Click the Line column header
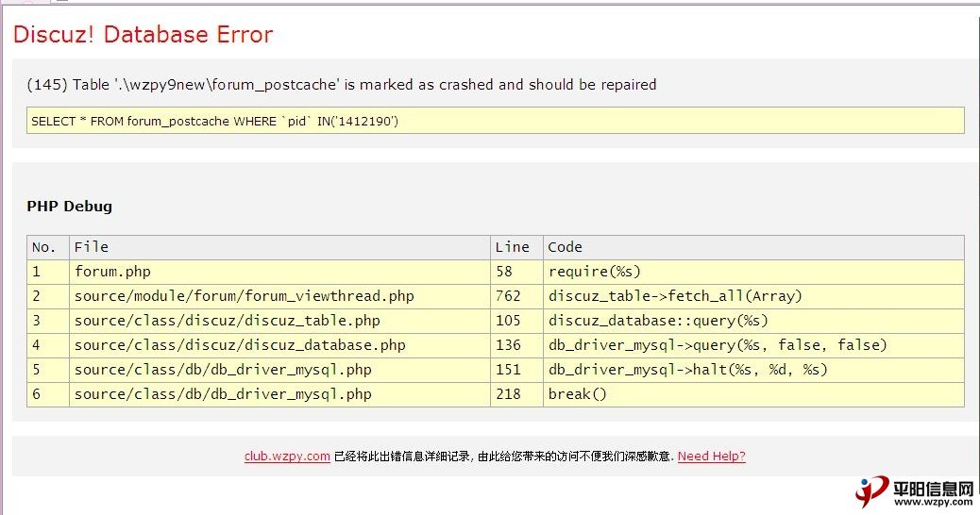This screenshot has height=515, width=980. (x=516, y=247)
